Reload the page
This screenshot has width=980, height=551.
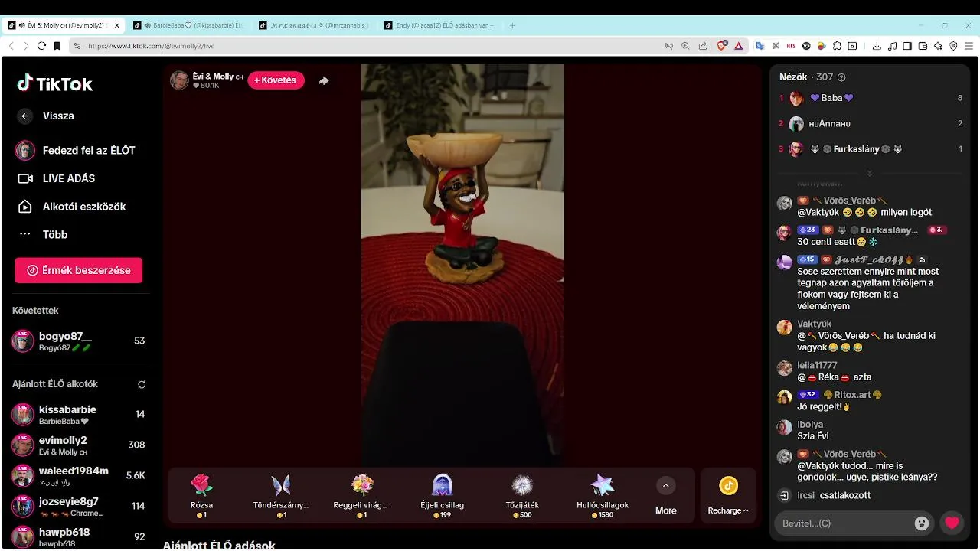coord(41,46)
